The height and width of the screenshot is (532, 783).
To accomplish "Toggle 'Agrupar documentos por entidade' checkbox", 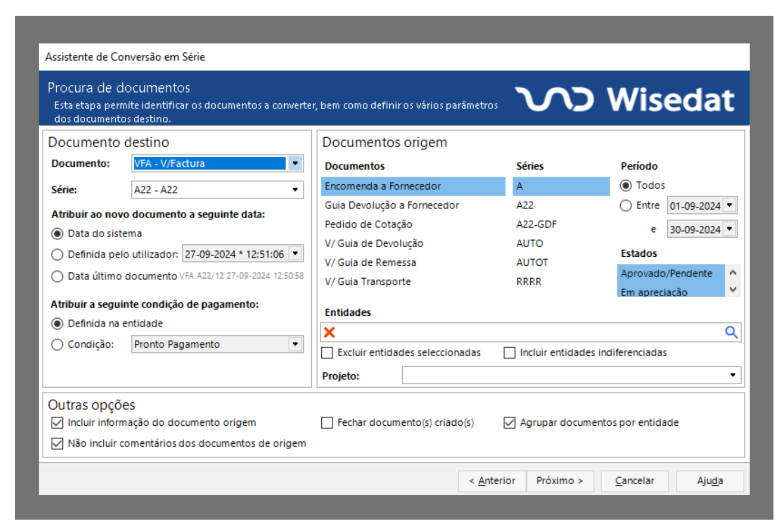I will point(509,422).
